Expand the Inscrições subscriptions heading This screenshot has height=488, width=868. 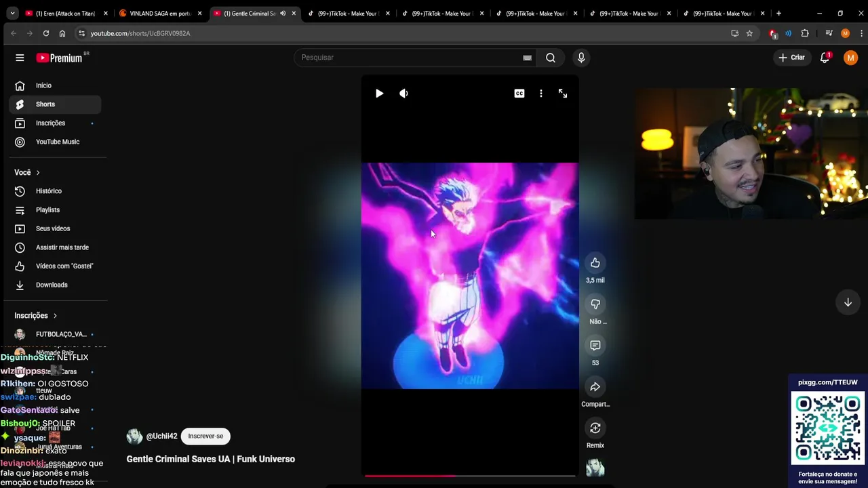tap(36, 316)
